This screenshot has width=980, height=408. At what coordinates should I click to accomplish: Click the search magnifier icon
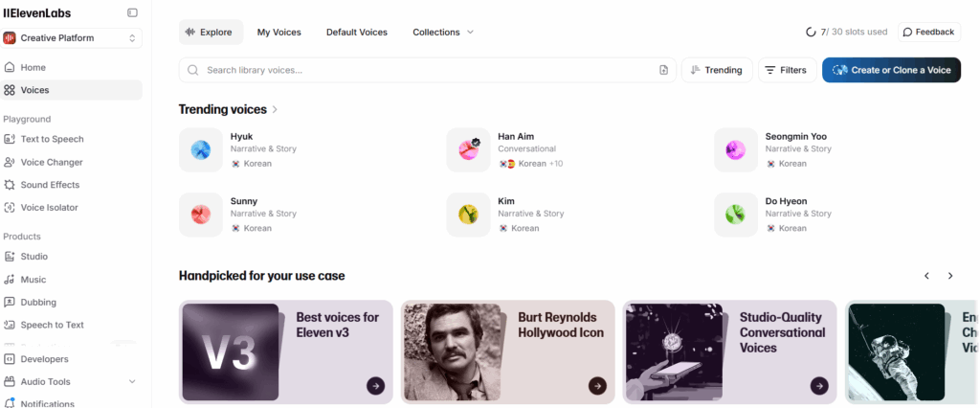click(193, 70)
